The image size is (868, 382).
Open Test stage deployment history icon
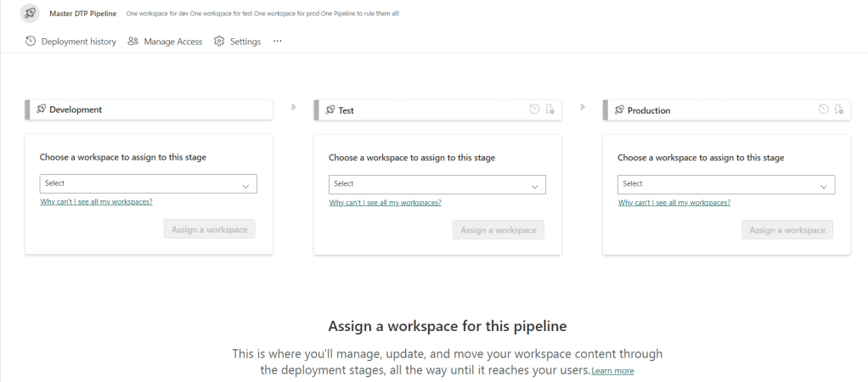[534, 110]
